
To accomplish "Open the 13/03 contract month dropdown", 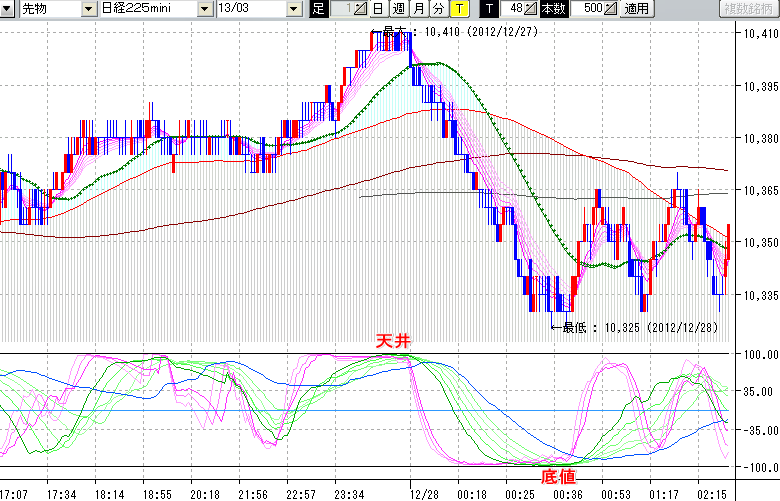I will [293, 9].
